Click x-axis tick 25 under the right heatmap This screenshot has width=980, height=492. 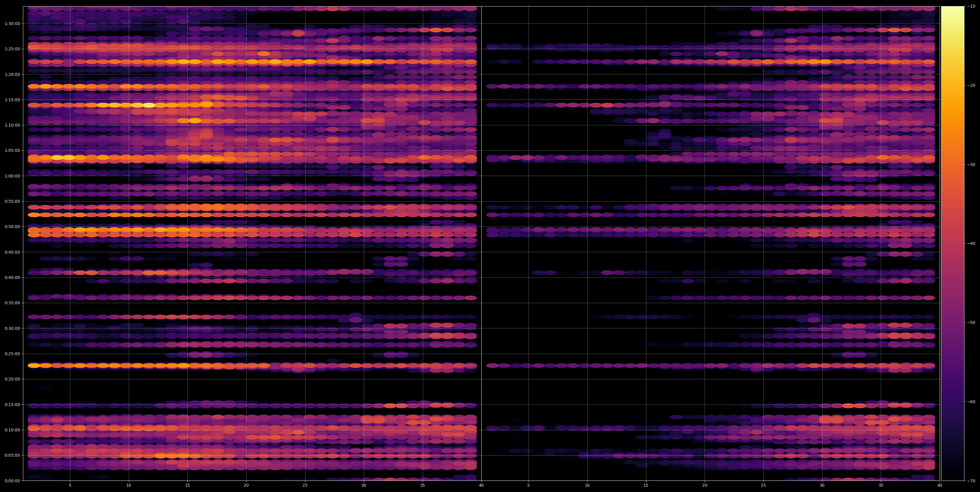tap(763, 486)
